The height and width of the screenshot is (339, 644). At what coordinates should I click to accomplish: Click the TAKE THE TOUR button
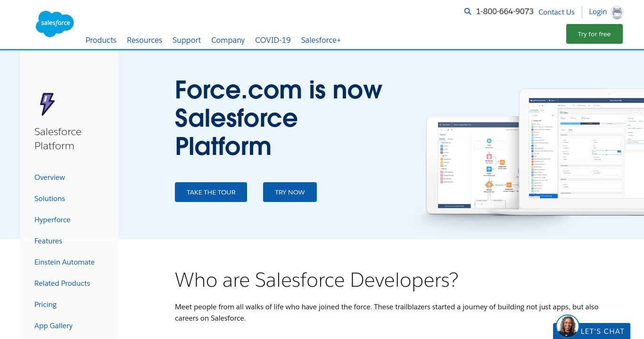point(211,192)
